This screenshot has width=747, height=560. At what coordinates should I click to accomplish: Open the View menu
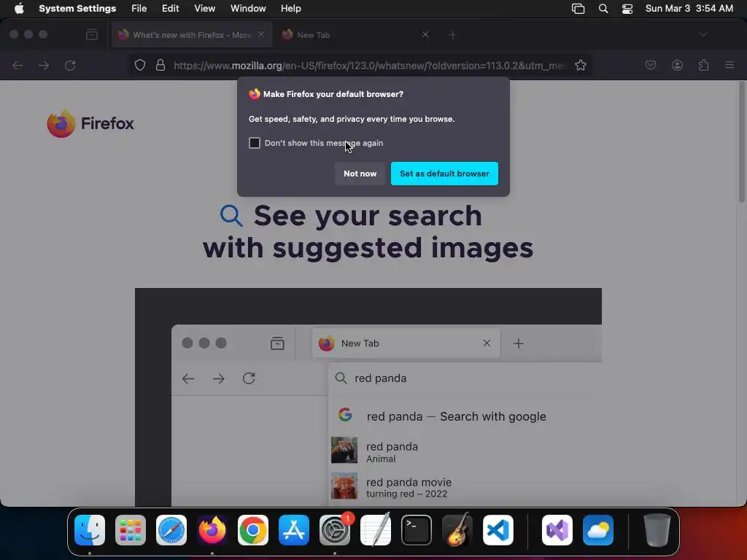(205, 8)
